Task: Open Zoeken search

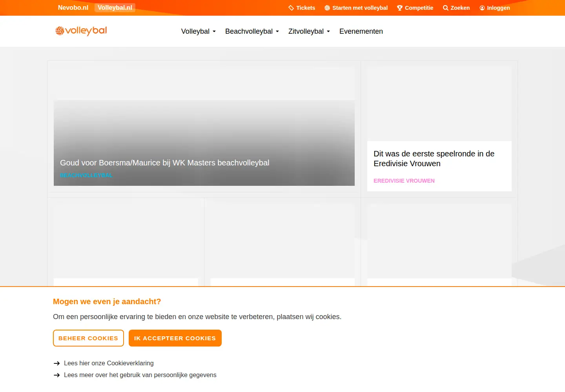Action: [456, 8]
